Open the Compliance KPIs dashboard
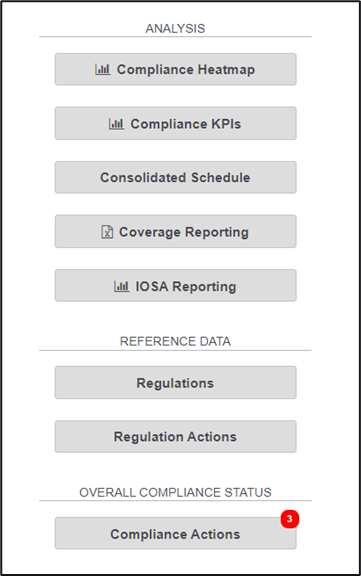 (176, 123)
